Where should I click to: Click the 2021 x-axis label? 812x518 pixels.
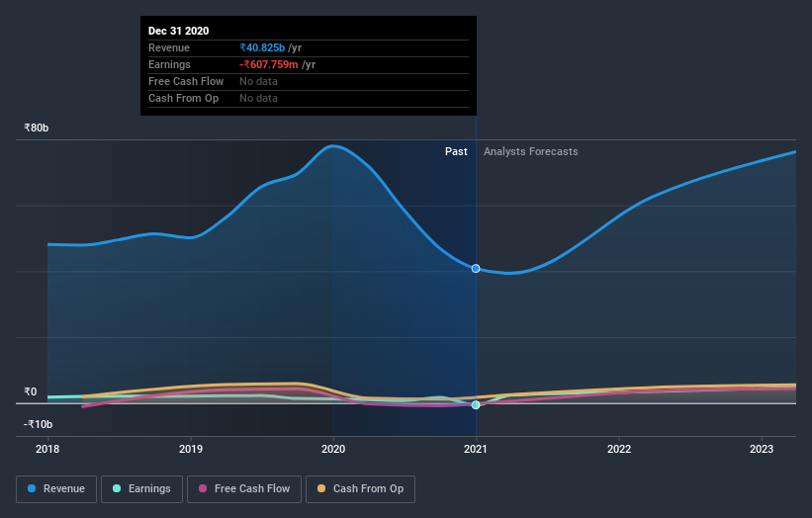(476, 449)
